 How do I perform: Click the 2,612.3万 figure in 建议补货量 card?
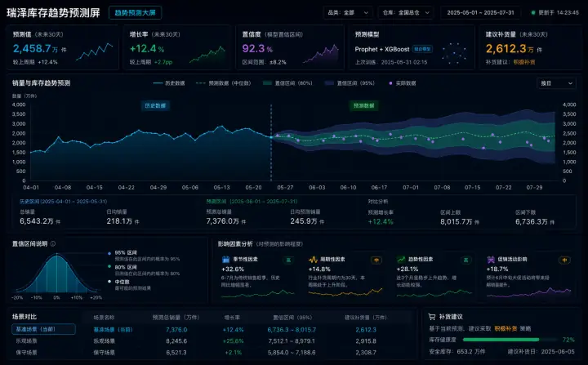click(510, 48)
